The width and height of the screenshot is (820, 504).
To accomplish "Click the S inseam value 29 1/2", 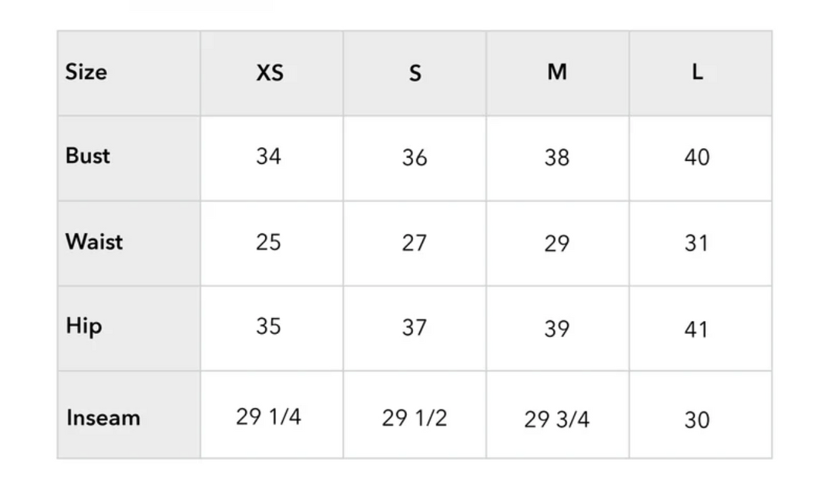I will pos(415,417).
